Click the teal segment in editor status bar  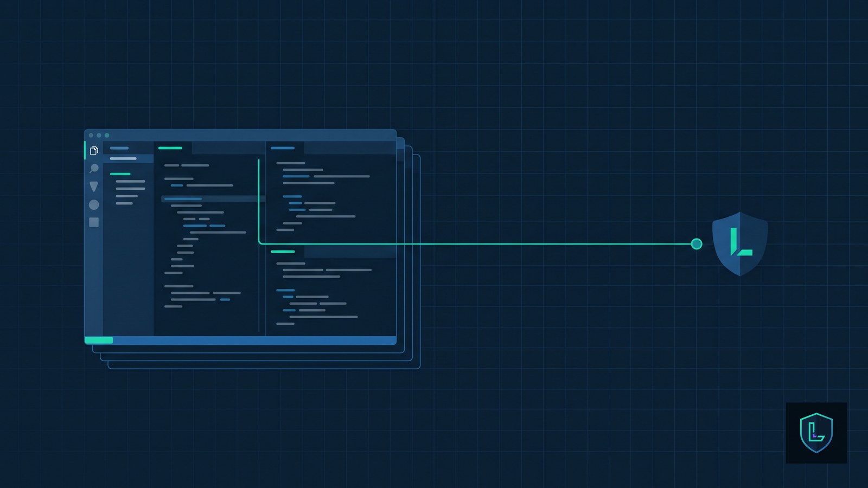pyautogui.click(x=99, y=341)
